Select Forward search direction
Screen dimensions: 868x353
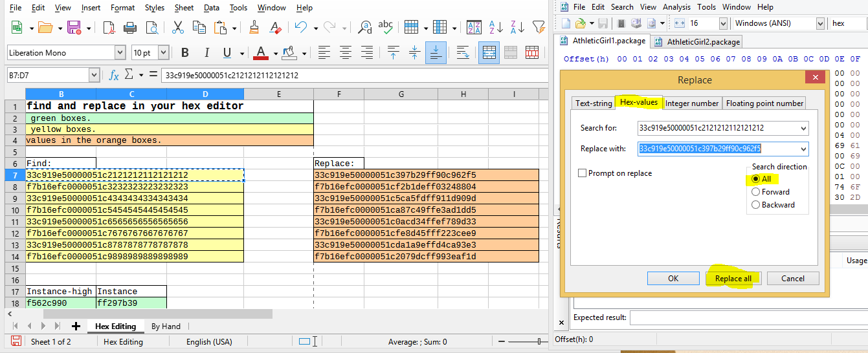coord(755,192)
